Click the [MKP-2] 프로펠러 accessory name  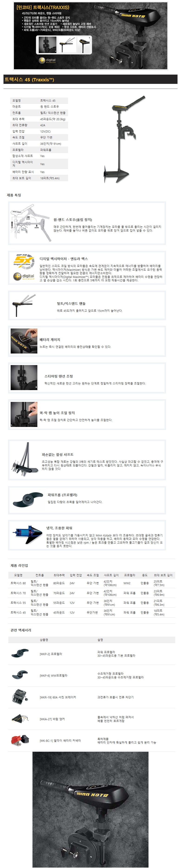tap(51, 654)
